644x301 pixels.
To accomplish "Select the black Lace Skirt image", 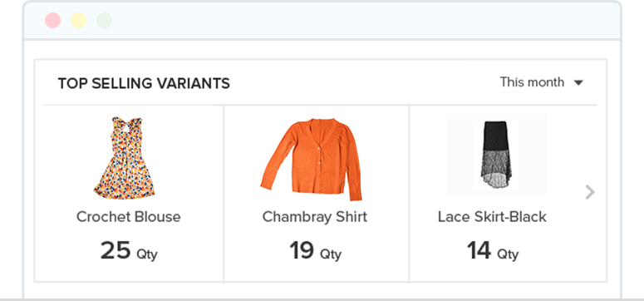I will 496,154.
